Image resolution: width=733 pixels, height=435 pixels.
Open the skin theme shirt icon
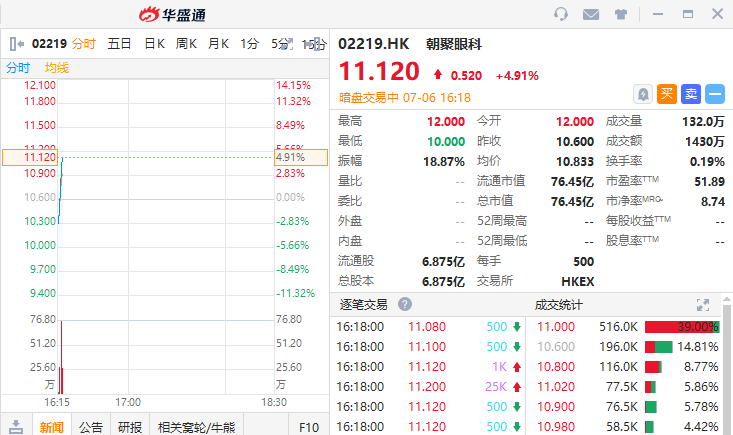(x=621, y=14)
